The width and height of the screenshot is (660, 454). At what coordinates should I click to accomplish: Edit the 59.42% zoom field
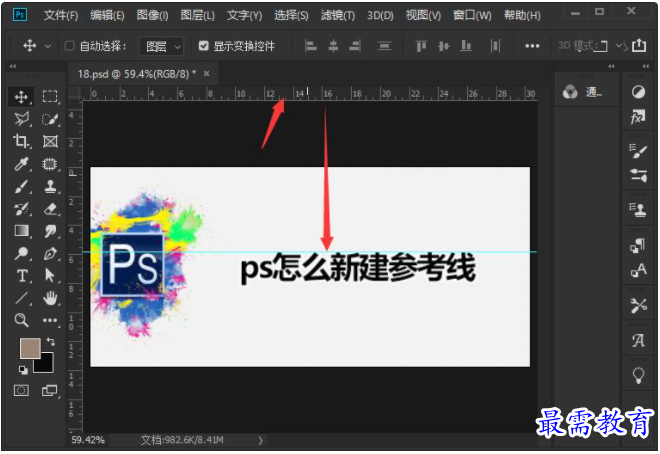88,440
